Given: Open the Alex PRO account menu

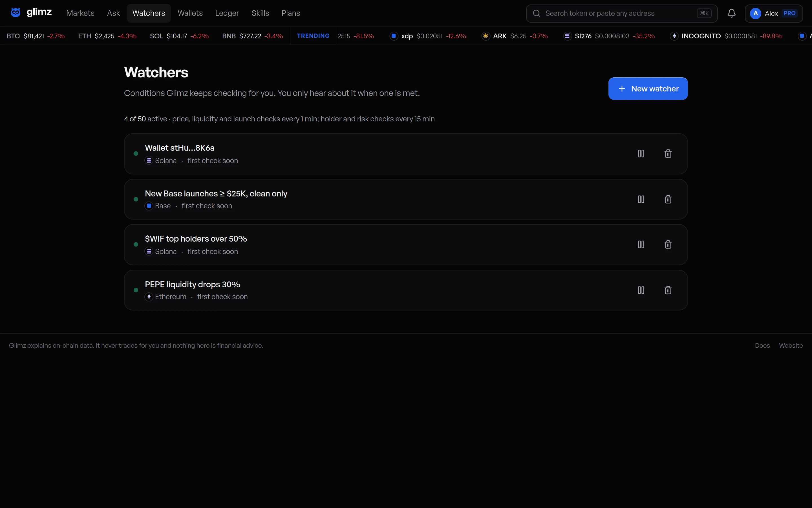Looking at the screenshot, I should coord(773,14).
